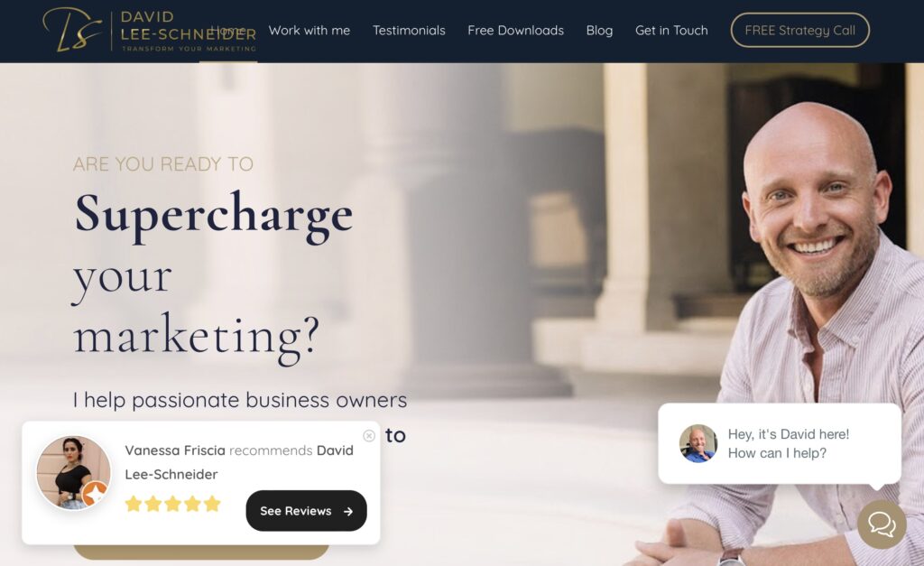The image size is (924, 566).
Task: Click the gold button beneath the review popup
Action: 201,552
